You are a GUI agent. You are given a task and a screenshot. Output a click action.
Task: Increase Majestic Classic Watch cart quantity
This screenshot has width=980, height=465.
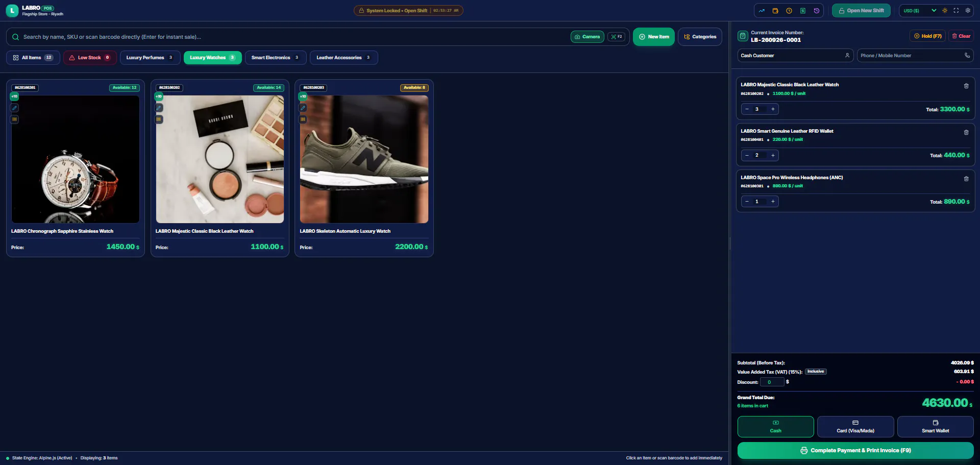coord(773,109)
